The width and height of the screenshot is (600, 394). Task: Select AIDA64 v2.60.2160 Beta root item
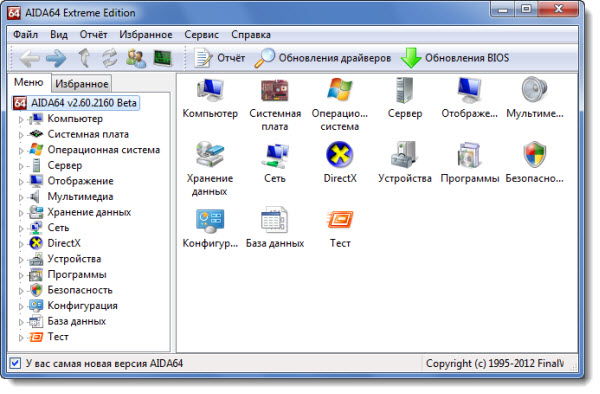pos(76,103)
